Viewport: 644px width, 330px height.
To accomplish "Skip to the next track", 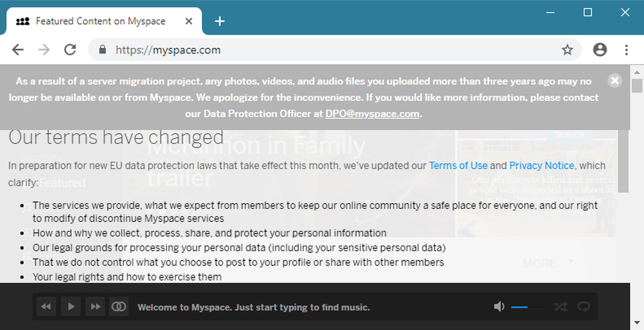I will [x=95, y=306].
